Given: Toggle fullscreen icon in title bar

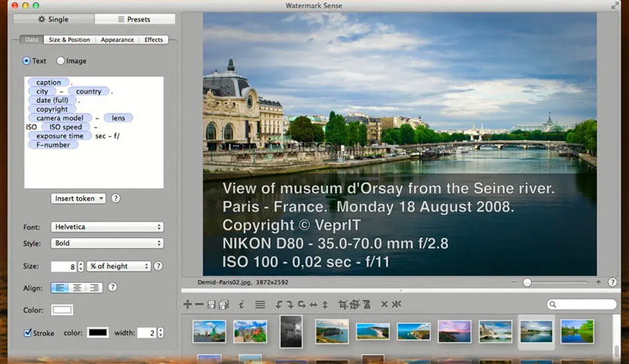Looking at the screenshot, I should pyautogui.click(x=615, y=5).
